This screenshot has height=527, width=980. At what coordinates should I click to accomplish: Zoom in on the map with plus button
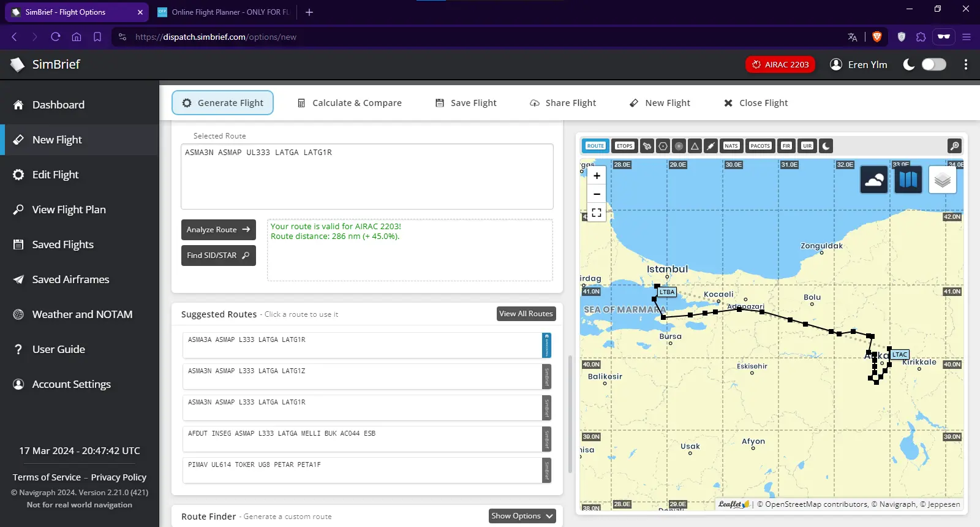coord(597,176)
